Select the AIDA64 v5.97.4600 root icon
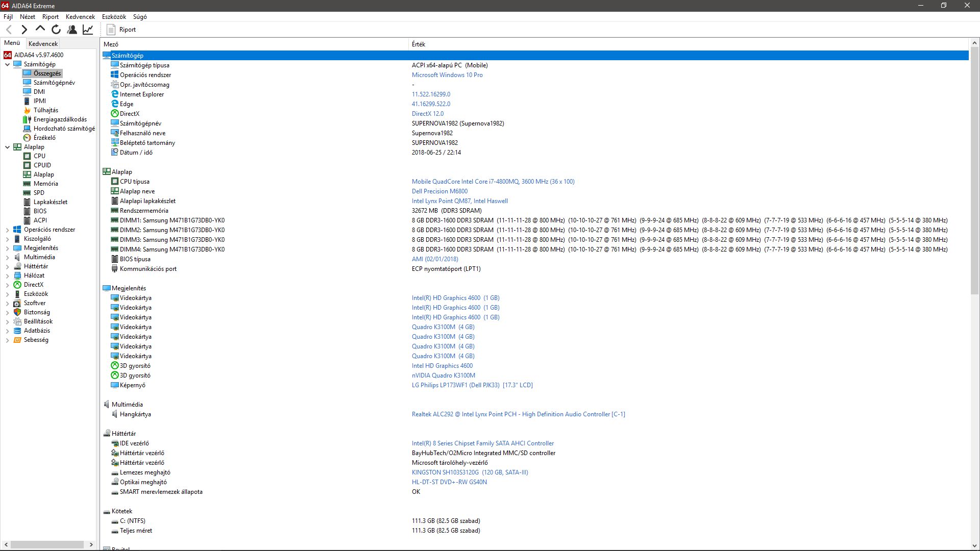 [8, 55]
